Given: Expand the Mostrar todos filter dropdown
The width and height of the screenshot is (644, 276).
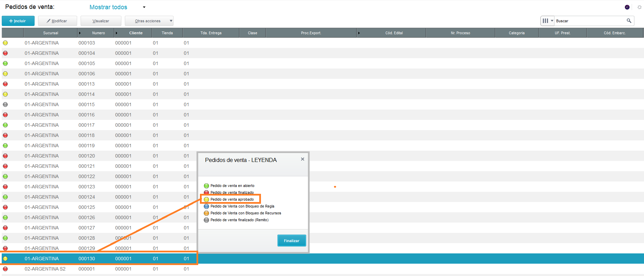Looking at the screenshot, I should (x=144, y=7).
